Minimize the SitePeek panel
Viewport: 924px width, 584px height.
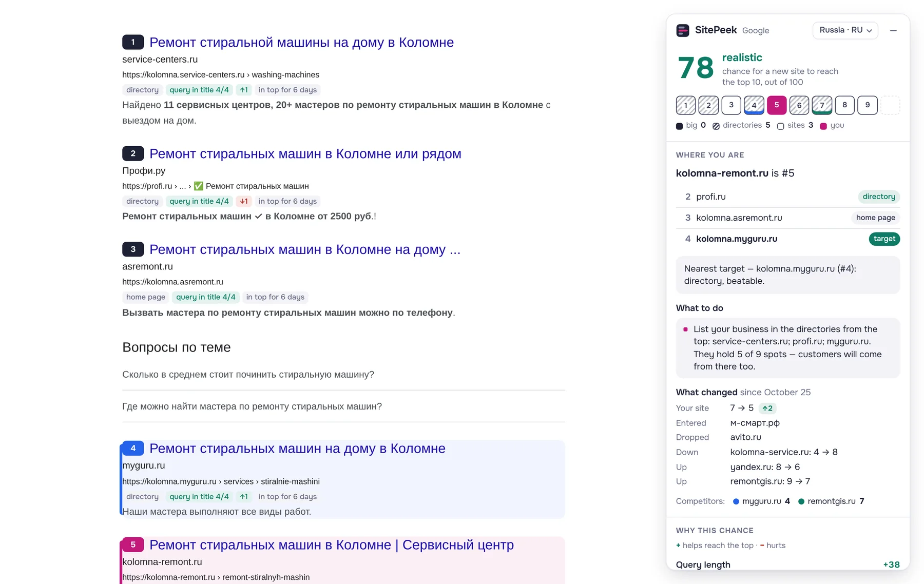click(x=893, y=30)
